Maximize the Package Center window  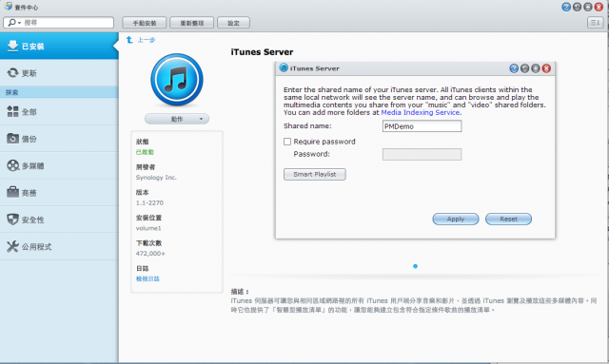(x=588, y=7)
